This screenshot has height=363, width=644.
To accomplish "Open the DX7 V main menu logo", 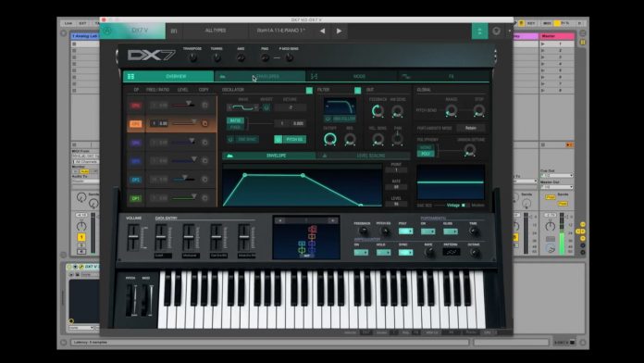I will tap(132, 31).
